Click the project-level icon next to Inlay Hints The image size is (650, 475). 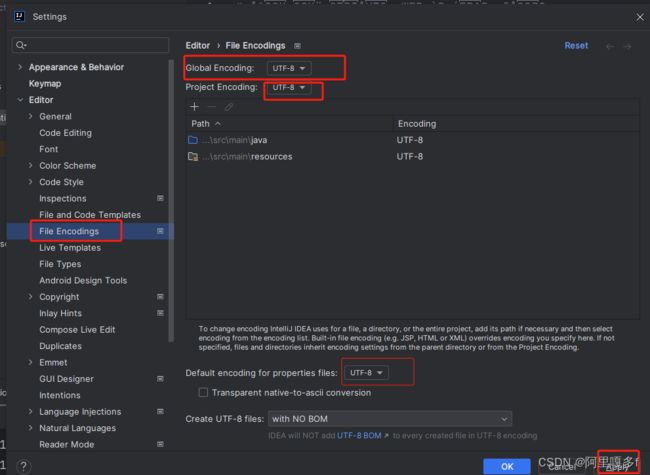(160, 313)
